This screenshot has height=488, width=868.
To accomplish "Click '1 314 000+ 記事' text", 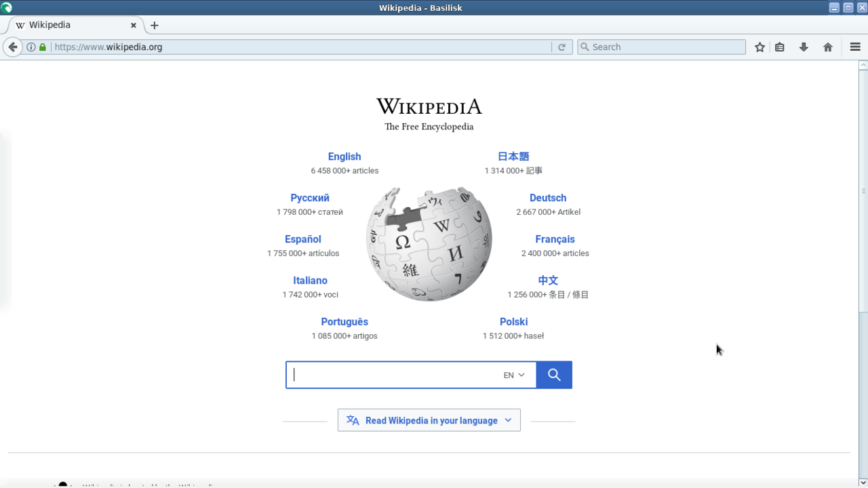I will point(513,171).
